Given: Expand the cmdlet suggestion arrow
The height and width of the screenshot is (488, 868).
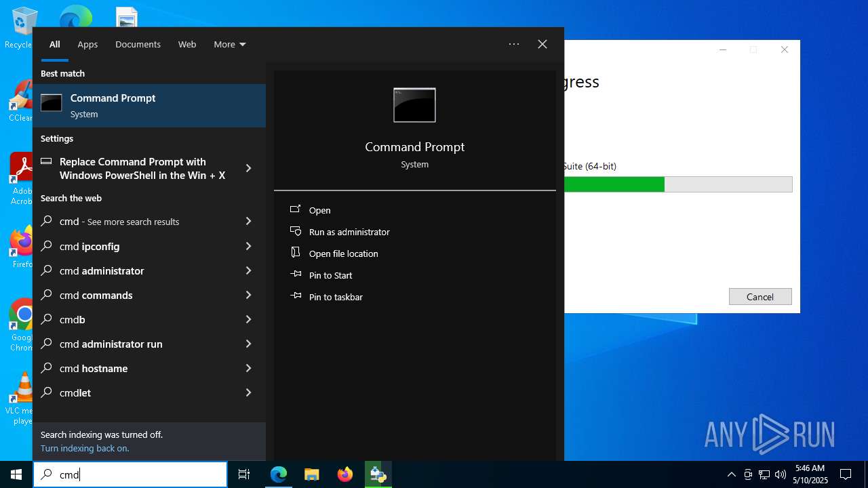Looking at the screenshot, I should [x=248, y=392].
